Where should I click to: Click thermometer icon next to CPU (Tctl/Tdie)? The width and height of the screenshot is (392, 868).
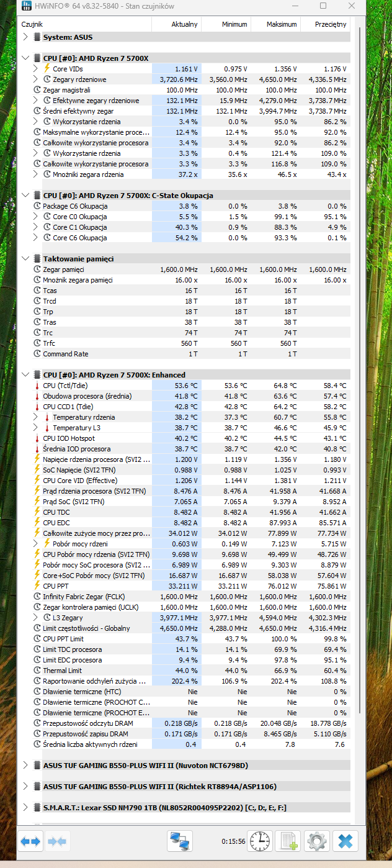pyautogui.click(x=38, y=386)
